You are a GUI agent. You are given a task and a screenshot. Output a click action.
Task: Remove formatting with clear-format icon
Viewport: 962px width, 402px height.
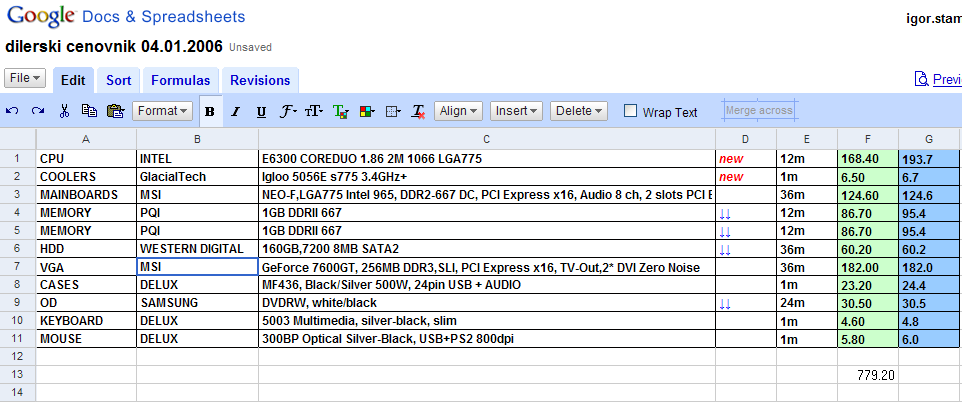click(418, 112)
